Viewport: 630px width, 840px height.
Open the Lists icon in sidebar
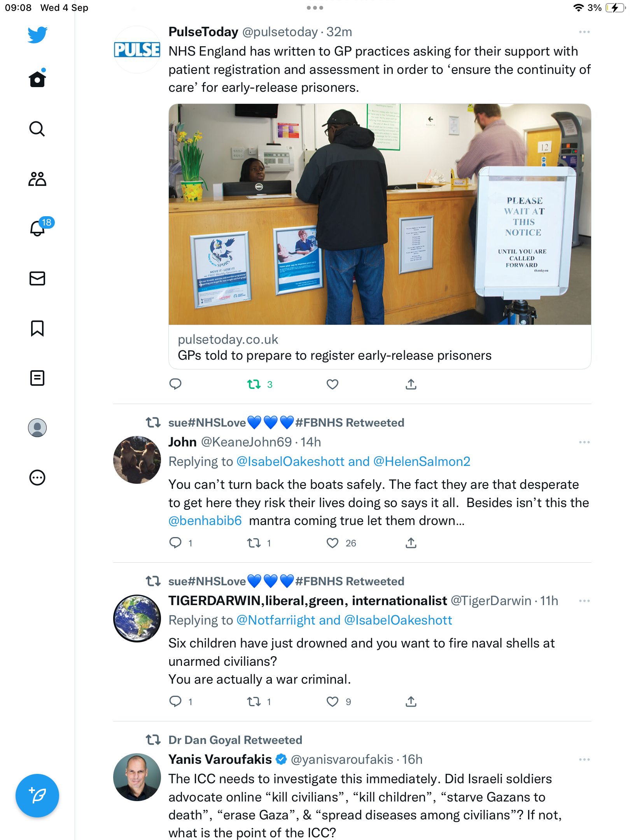[37, 378]
